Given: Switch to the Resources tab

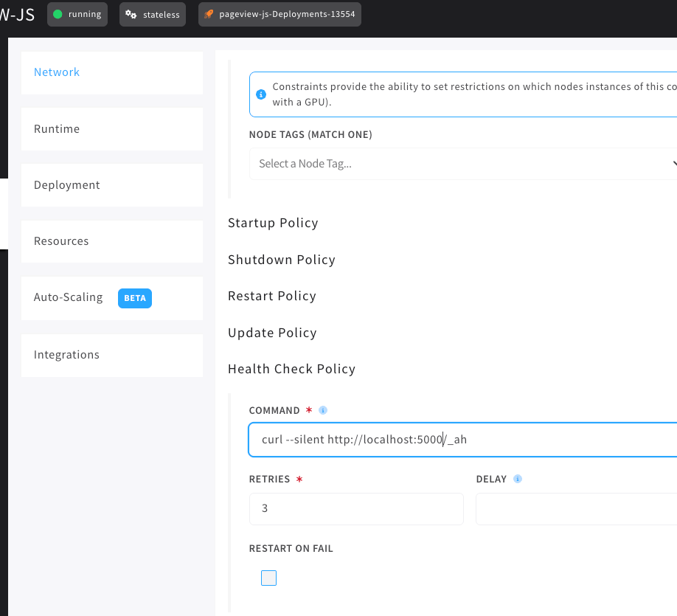Looking at the screenshot, I should coord(112,241).
